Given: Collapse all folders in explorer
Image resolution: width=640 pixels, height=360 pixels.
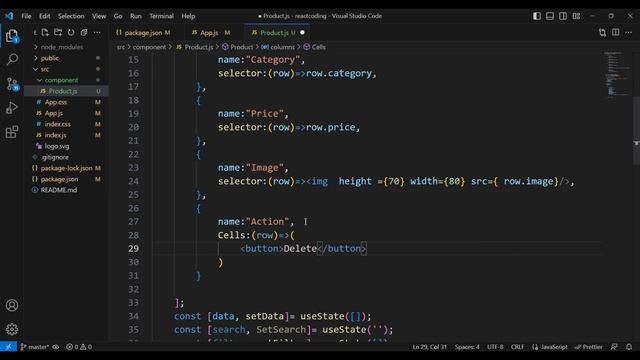Looking at the screenshot, I should coord(84,32).
